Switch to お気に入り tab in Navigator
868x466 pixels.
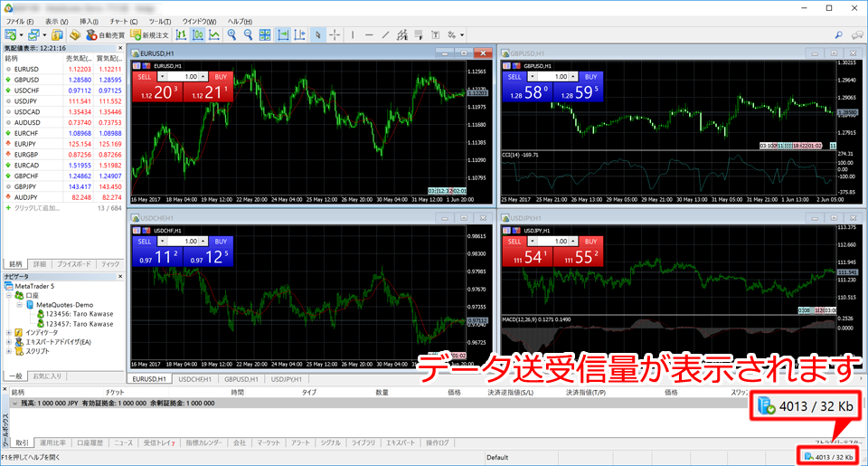point(46,376)
